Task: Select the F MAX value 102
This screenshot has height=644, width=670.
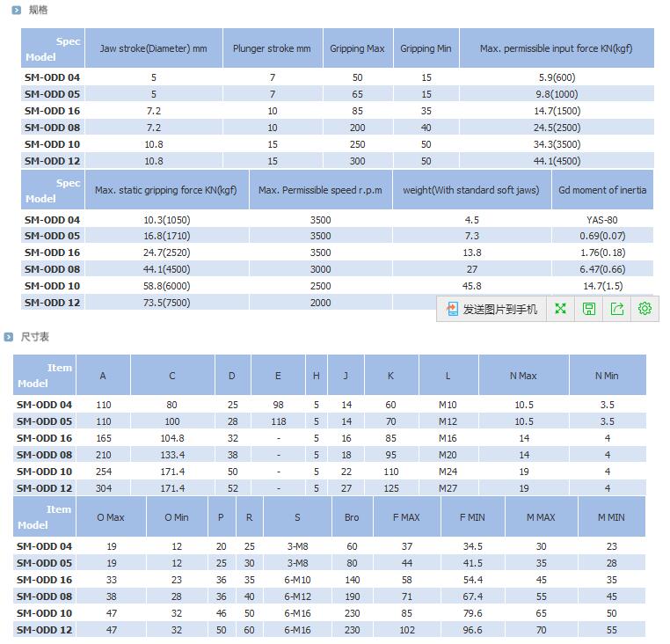Action: tap(407, 629)
